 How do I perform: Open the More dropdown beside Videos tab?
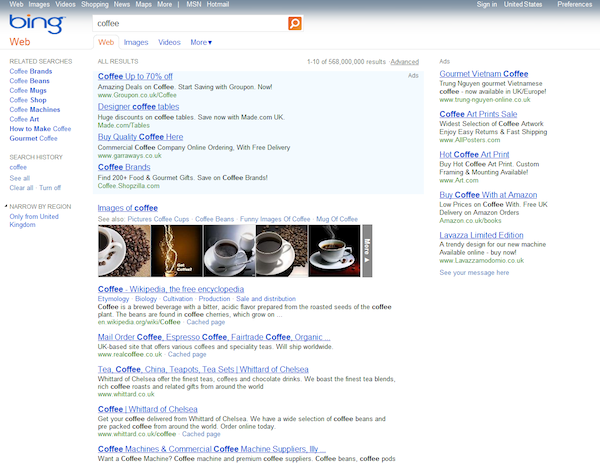pos(202,43)
